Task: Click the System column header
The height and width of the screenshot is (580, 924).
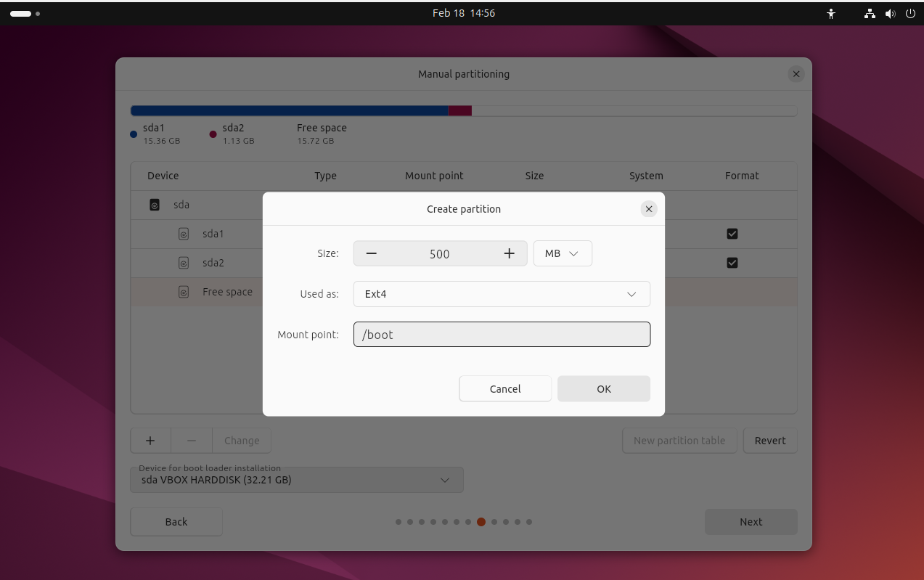Action: point(646,176)
